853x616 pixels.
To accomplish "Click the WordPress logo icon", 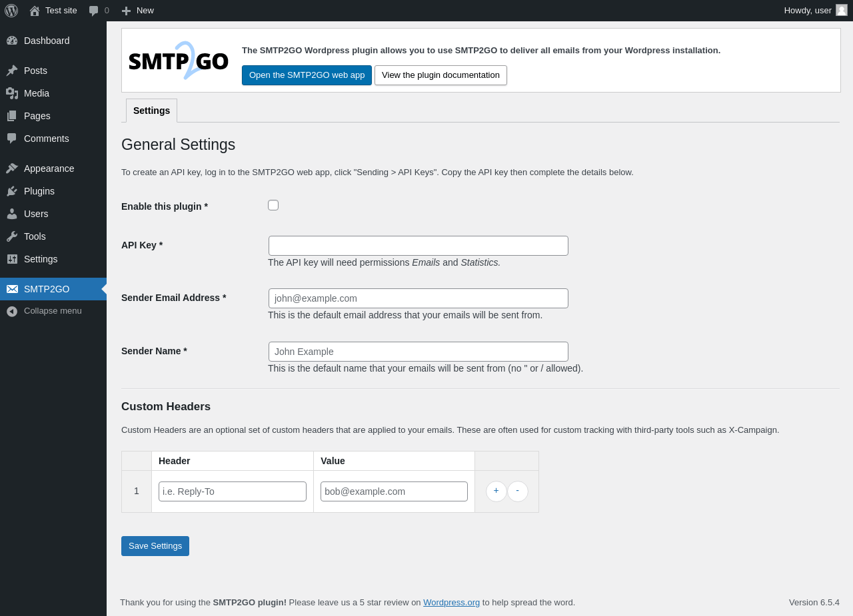I will [x=11, y=11].
